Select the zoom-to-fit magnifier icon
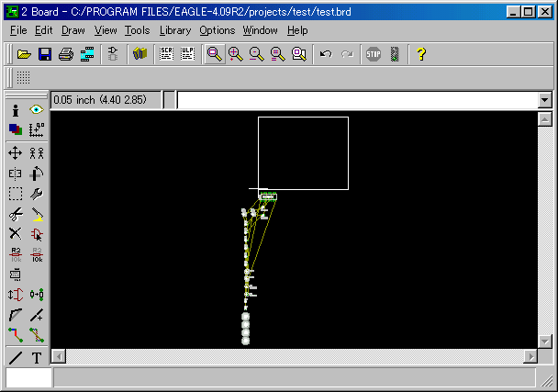Viewport: 558px width, 392px height. pos(215,54)
